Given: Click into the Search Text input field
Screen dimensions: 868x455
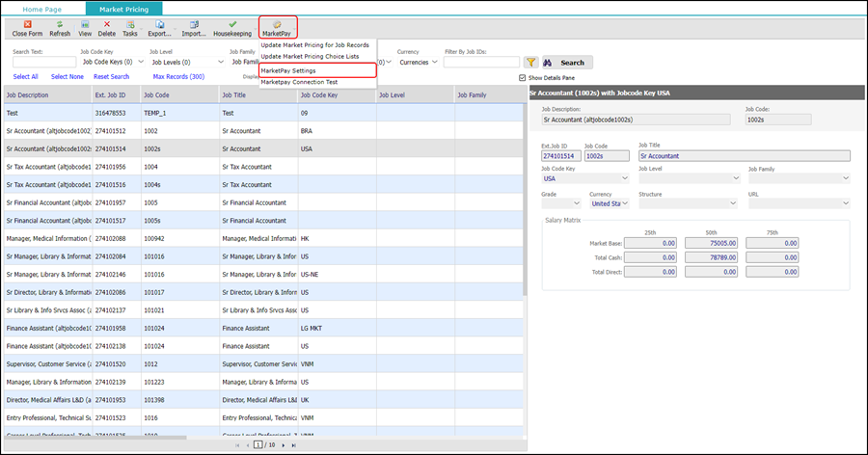Looking at the screenshot, I should [x=44, y=62].
